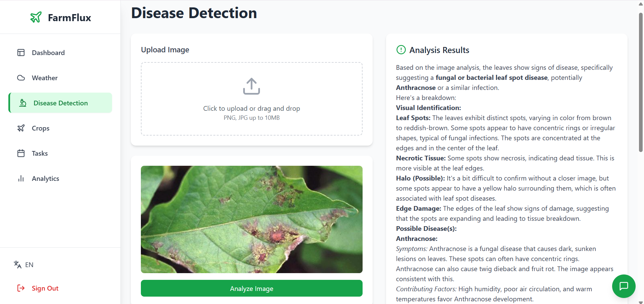
Task: Click the upload drag and drop area
Action: pos(252,99)
